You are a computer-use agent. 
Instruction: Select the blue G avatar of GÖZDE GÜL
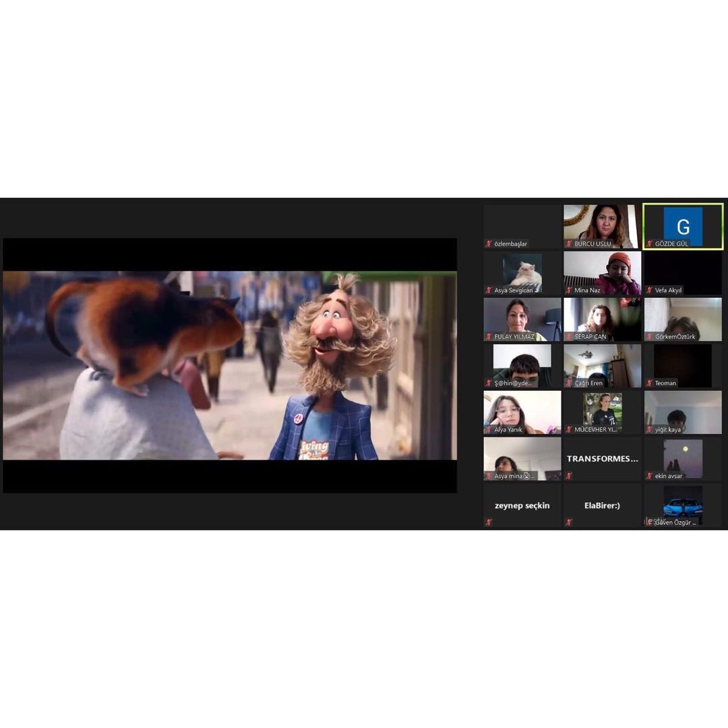tap(683, 226)
